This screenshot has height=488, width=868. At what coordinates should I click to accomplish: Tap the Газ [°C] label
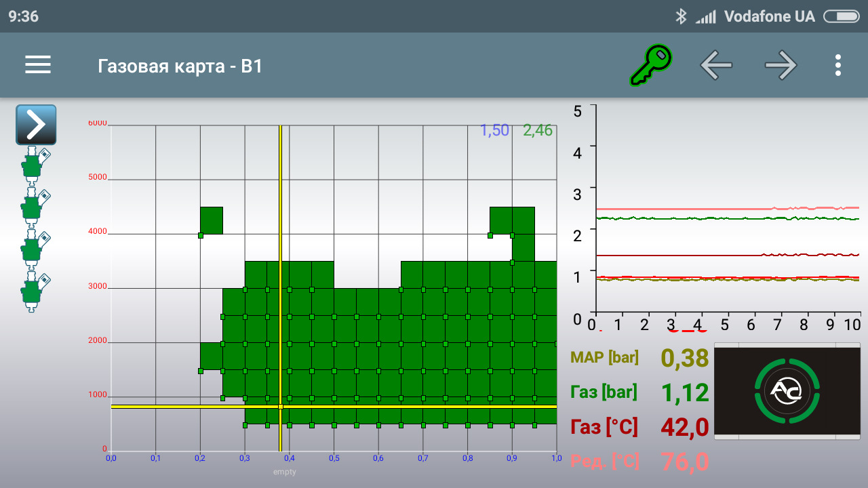pyautogui.click(x=604, y=426)
